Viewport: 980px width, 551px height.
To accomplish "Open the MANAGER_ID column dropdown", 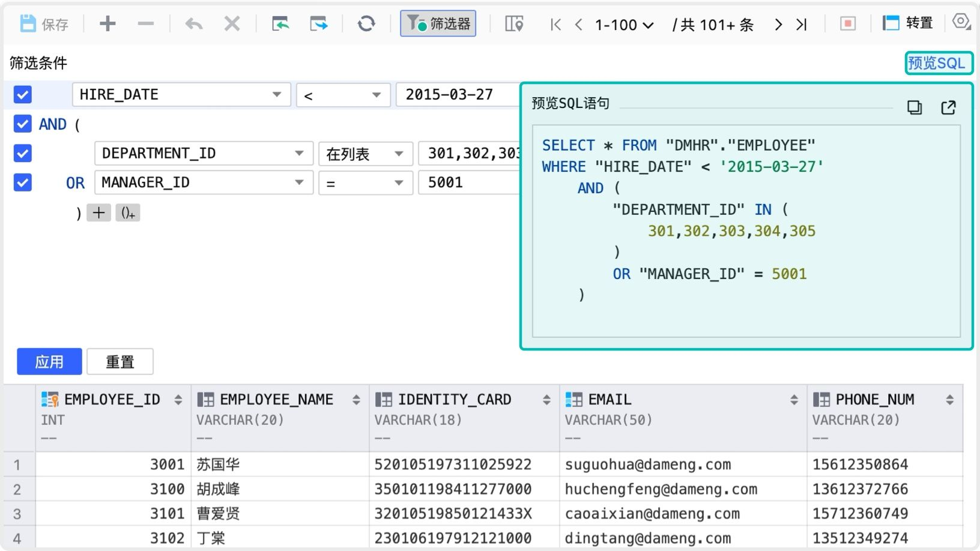I will (204, 182).
